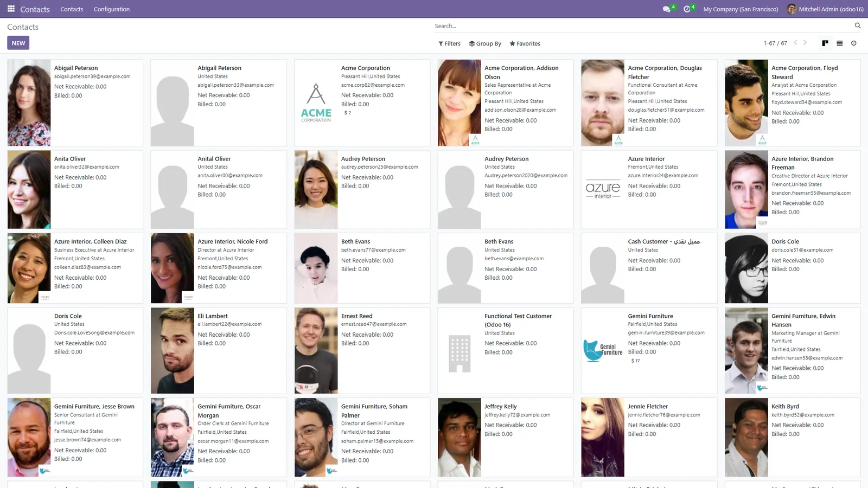Open Addison Olson's photo
Viewport: 868px width, 488px height.
(459, 103)
